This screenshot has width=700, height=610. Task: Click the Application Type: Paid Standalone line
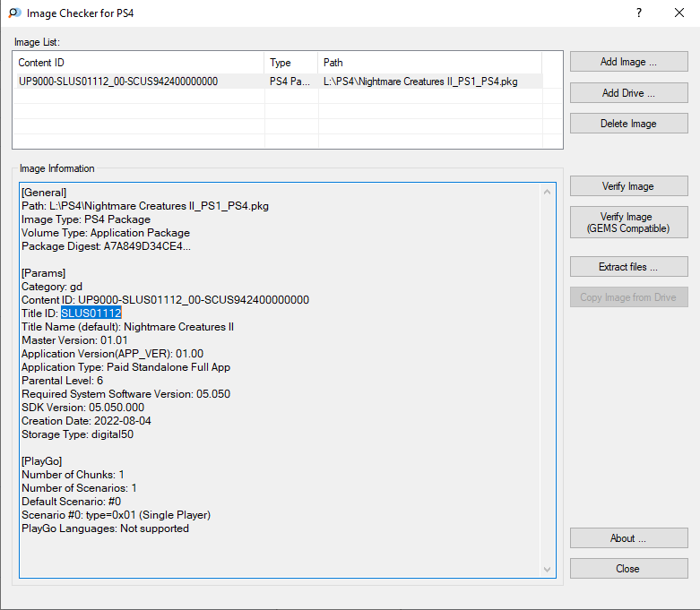(x=125, y=367)
